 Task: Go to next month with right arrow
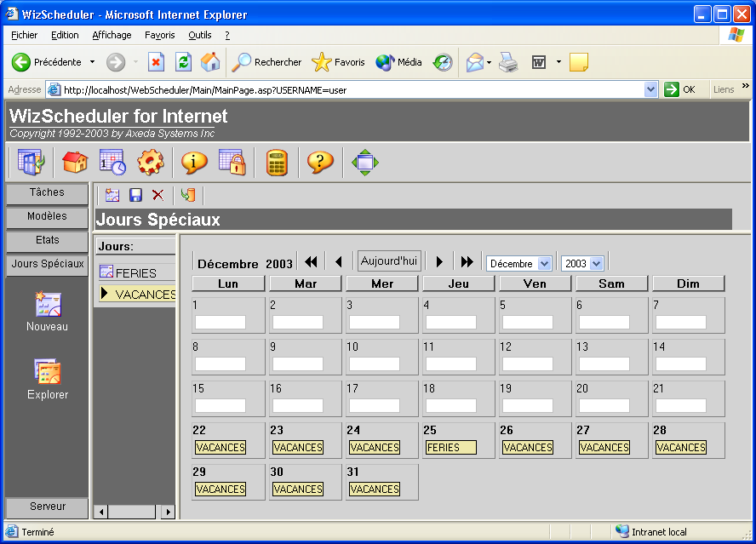pyautogui.click(x=439, y=262)
